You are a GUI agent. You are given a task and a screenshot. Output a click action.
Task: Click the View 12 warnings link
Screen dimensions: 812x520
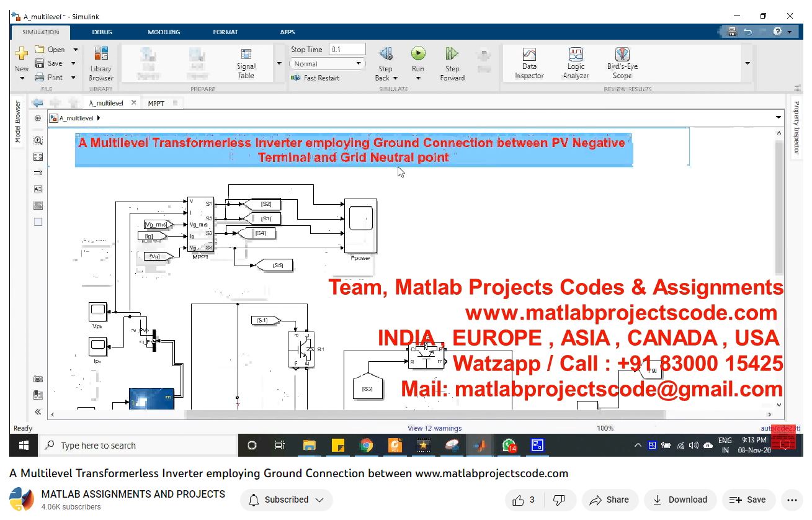coord(434,428)
